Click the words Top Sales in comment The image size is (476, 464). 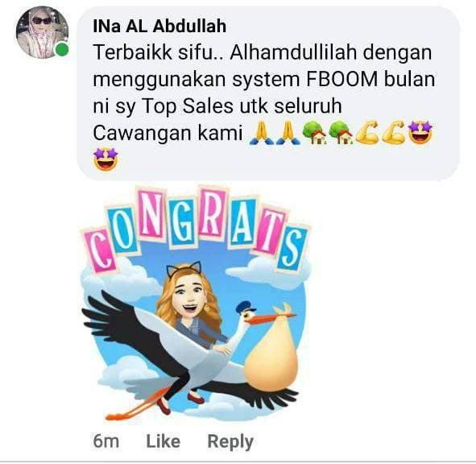tap(188, 106)
